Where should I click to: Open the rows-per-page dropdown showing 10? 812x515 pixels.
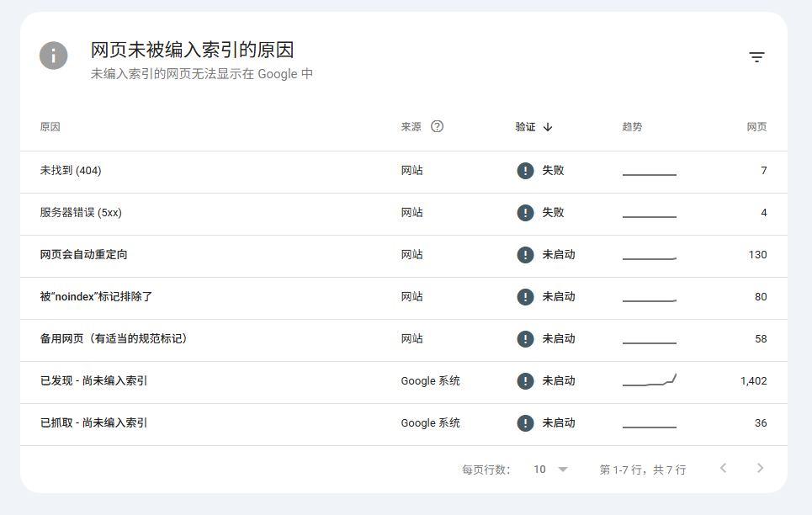(550, 470)
